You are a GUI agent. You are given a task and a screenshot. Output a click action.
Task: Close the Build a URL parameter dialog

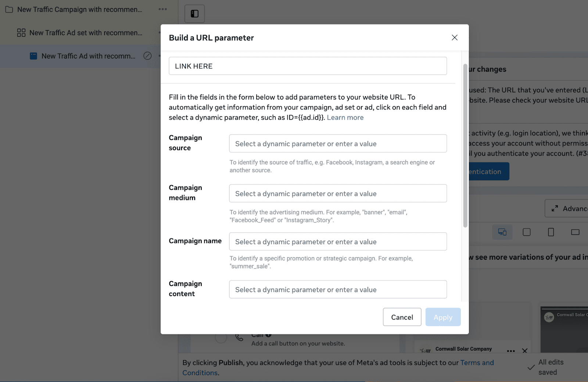point(455,37)
